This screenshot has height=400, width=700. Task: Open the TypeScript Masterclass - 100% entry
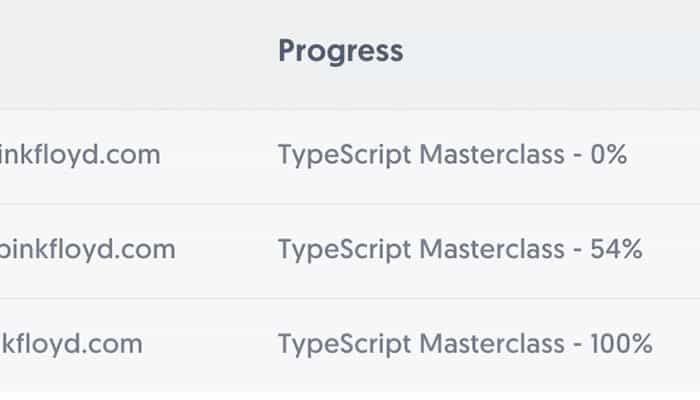click(x=465, y=345)
